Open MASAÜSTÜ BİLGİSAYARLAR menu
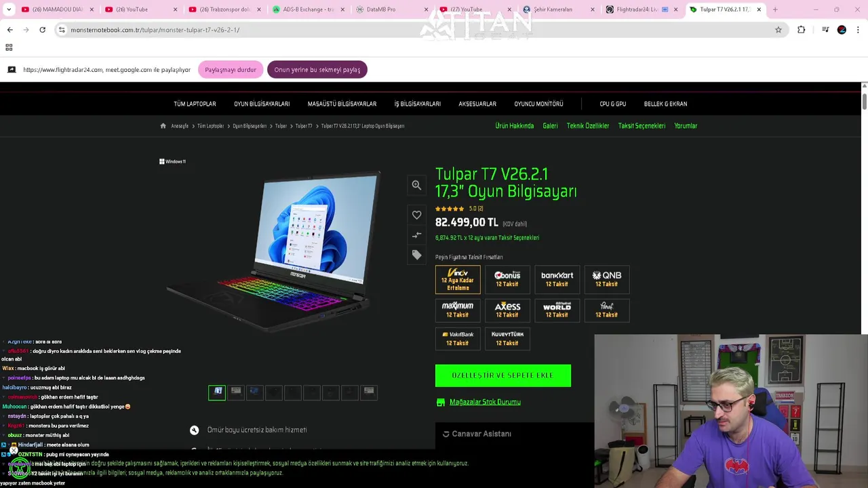The image size is (868, 488). pyautogui.click(x=342, y=104)
